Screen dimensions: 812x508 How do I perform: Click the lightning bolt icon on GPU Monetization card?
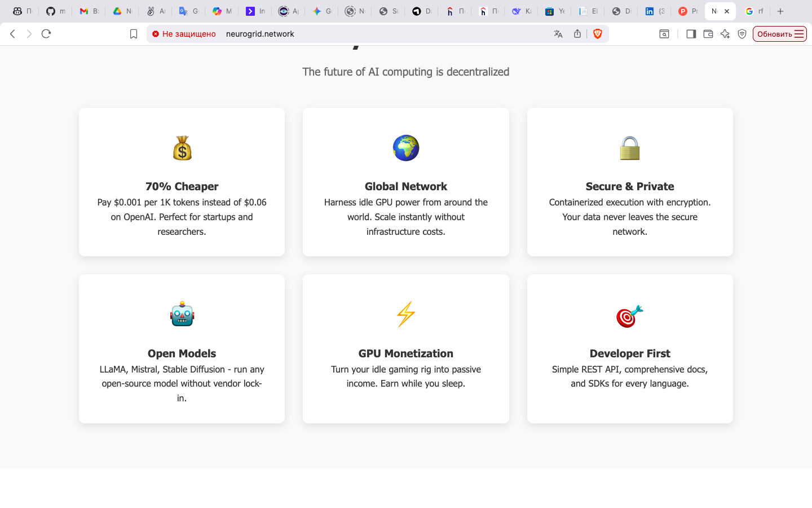405,314
